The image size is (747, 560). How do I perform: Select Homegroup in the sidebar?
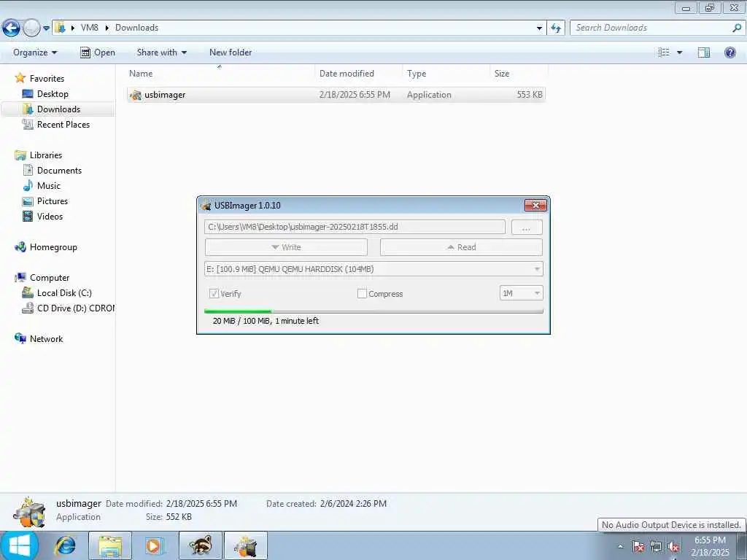click(x=53, y=247)
